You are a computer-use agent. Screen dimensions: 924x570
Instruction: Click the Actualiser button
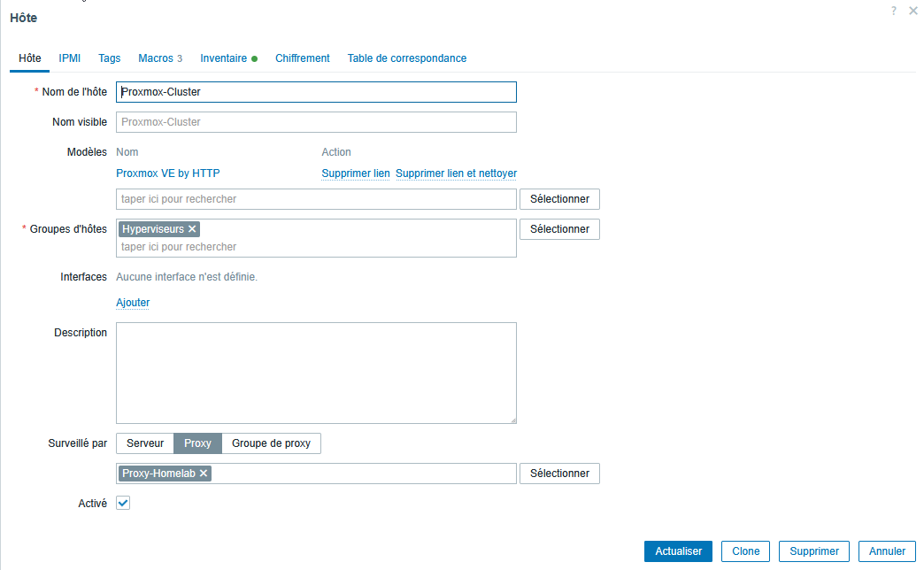(678, 551)
